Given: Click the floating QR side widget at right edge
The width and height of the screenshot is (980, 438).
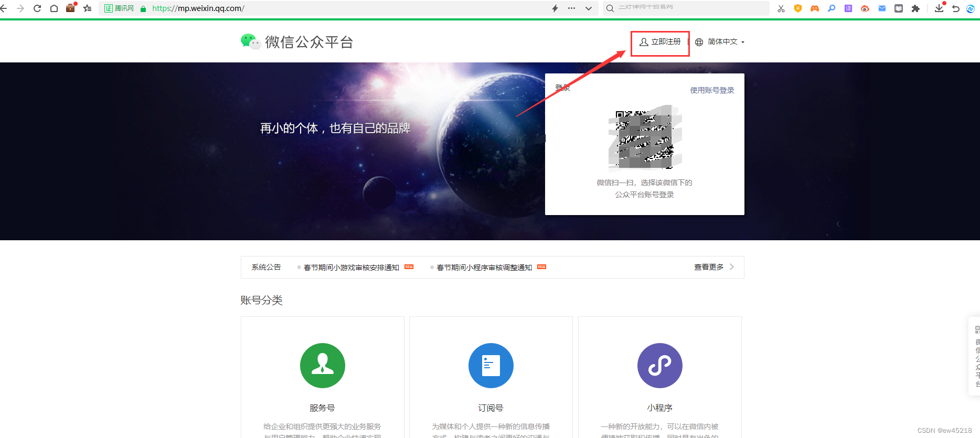Looking at the screenshot, I should (x=974, y=356).
